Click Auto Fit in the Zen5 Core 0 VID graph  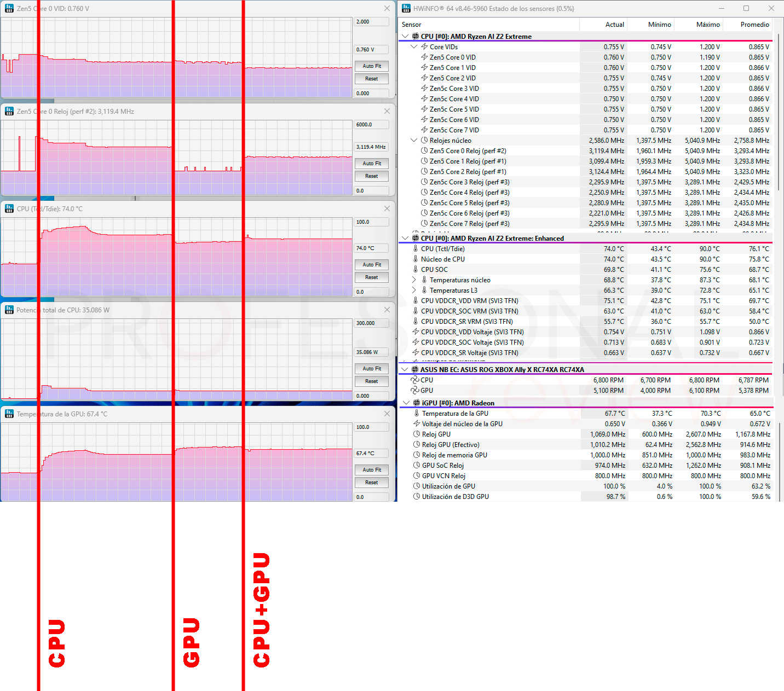372,66
